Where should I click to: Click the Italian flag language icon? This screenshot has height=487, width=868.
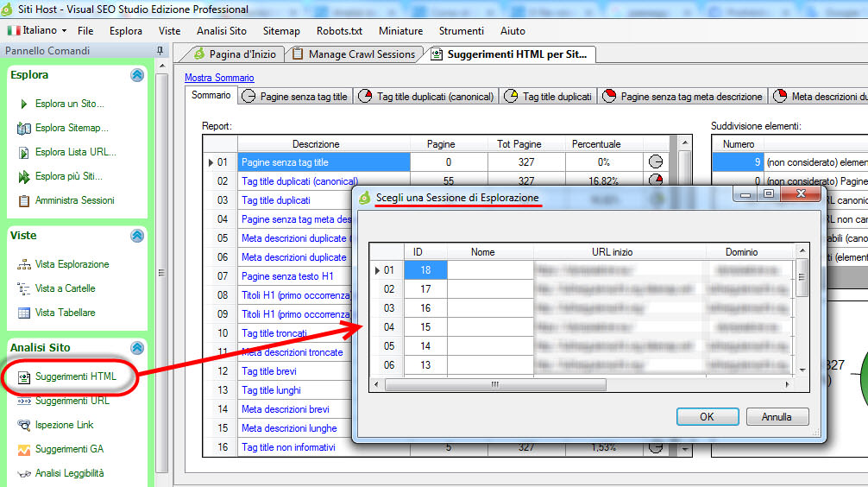[14, 30]
